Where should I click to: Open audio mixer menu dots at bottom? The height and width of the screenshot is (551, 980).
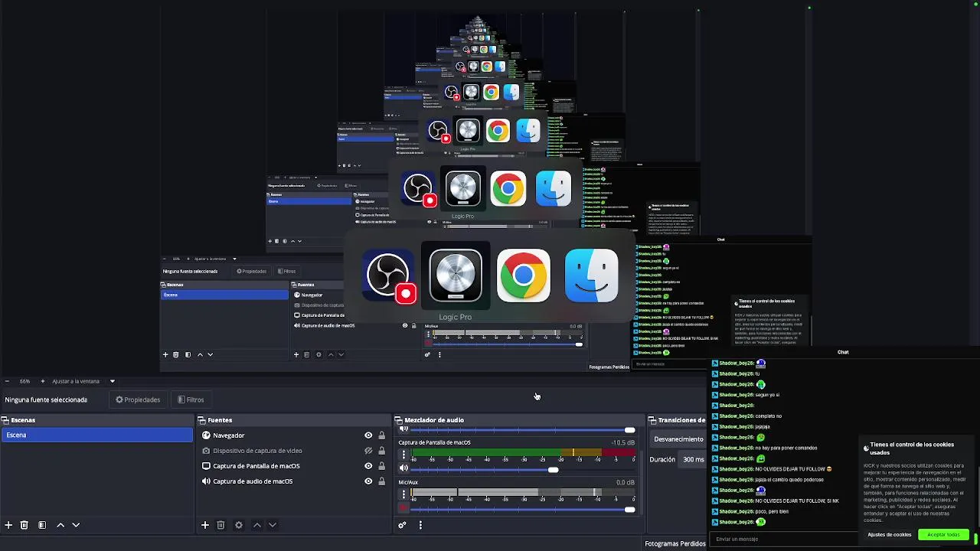click(x=420, y=525)
